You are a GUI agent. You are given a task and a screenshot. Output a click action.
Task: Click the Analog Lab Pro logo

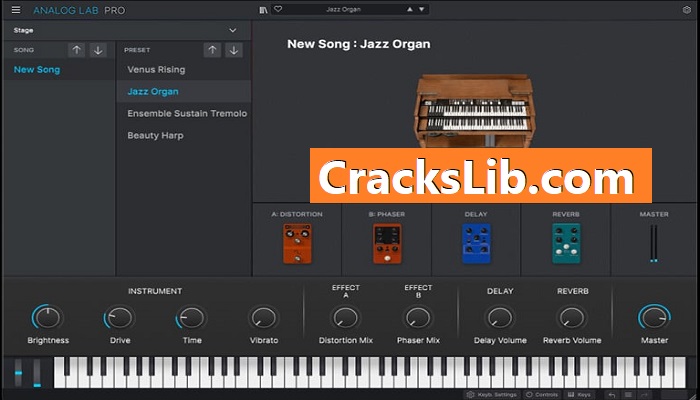79,10
